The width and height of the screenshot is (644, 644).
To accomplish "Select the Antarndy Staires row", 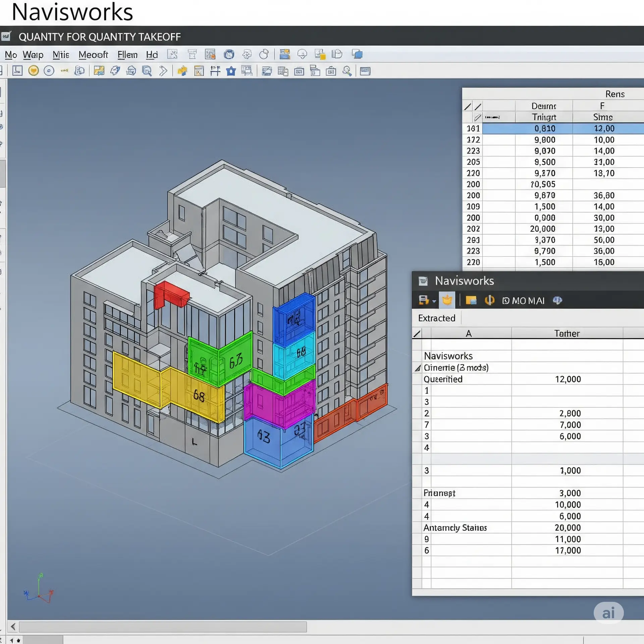I will [528, 528].
